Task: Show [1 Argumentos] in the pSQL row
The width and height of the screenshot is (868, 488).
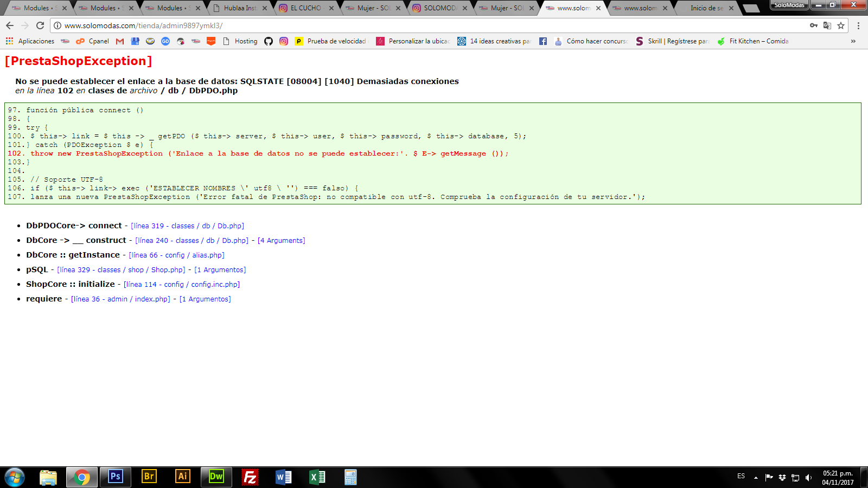Action: (220, 270)
